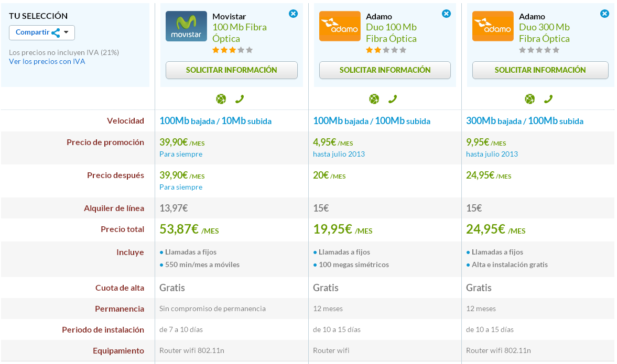Screen dimensions: 617x364
Task: Click the Adamo Duo 100 star rating
Action: pos(386,50)
